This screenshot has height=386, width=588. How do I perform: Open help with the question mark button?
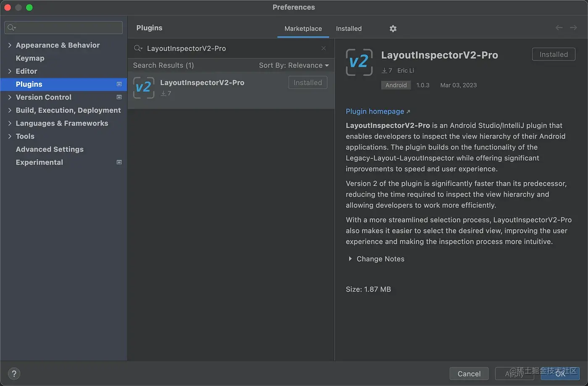(x=14, y=373)
